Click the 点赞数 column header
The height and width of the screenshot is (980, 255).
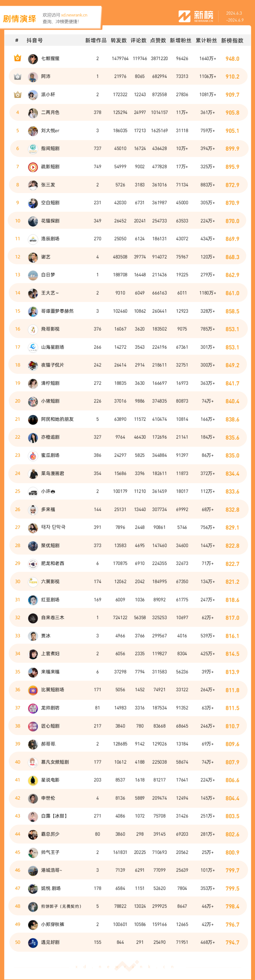pos(158,40)
